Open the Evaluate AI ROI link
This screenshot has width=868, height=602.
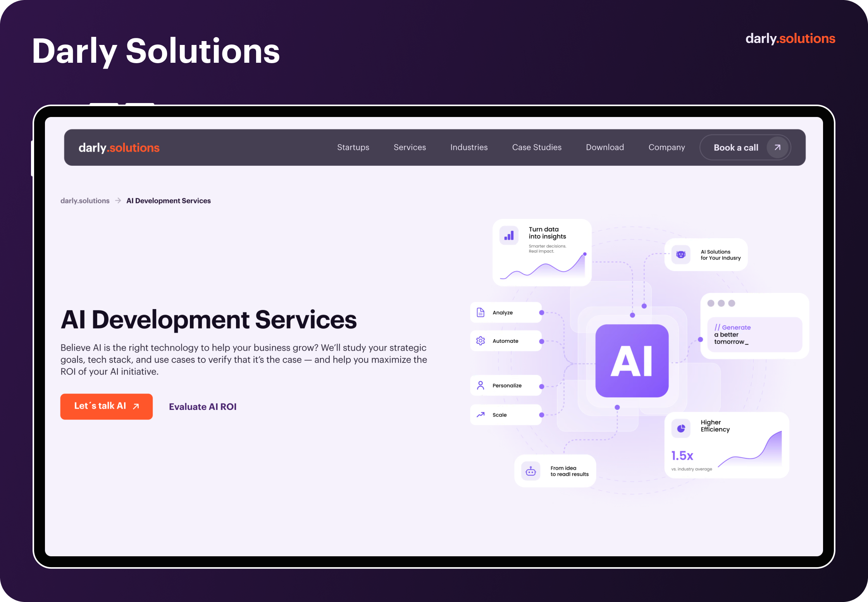203,406
